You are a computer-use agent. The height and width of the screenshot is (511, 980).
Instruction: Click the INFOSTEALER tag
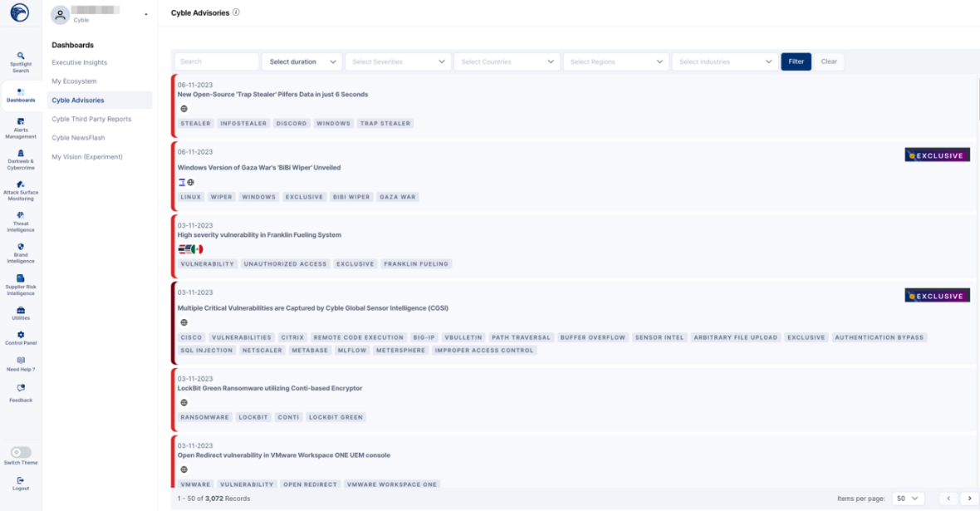243,124
